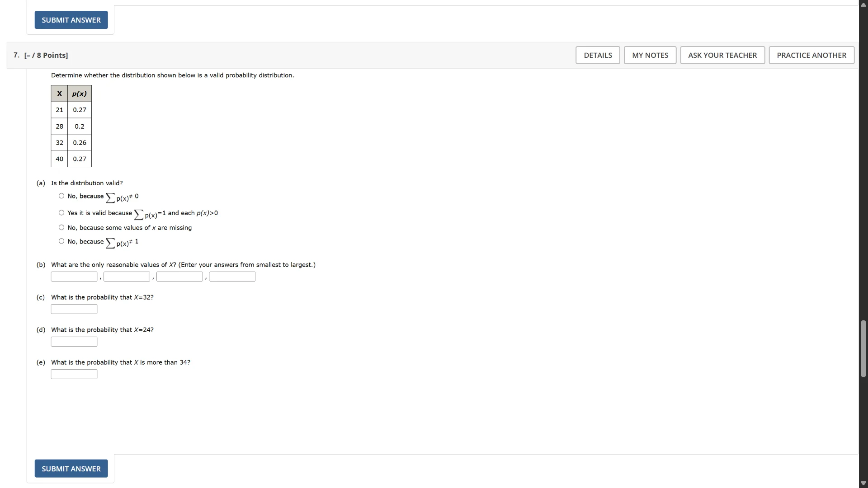The height and width of the screenshot is (488, 868).
Task: Click second input box for part (b)
Action: (x=127, y=277)
